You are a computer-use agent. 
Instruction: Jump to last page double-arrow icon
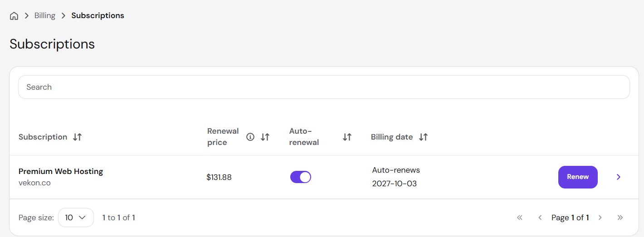(620, 218)
